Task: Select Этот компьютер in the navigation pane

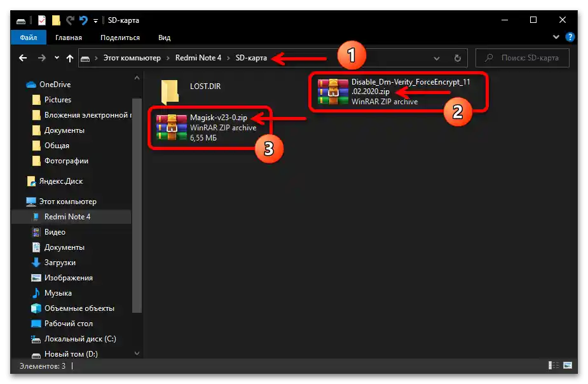Action: [67, 202]
